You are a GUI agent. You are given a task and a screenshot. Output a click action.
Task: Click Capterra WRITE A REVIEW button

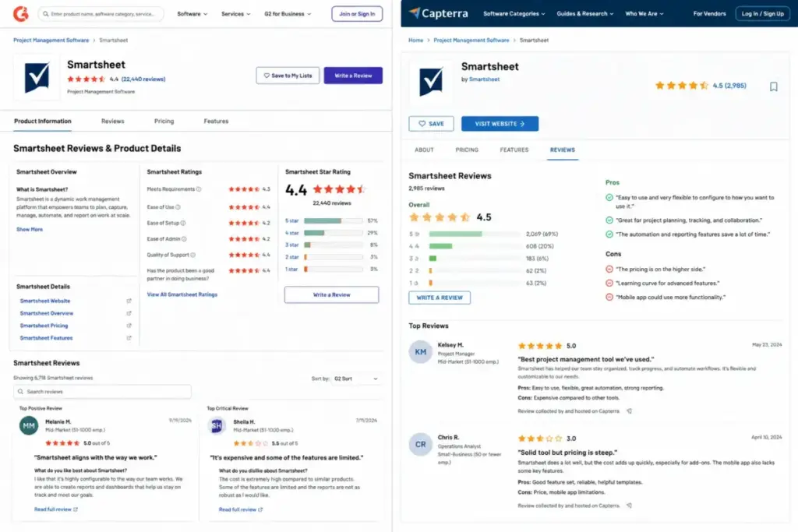coord(440,298)
